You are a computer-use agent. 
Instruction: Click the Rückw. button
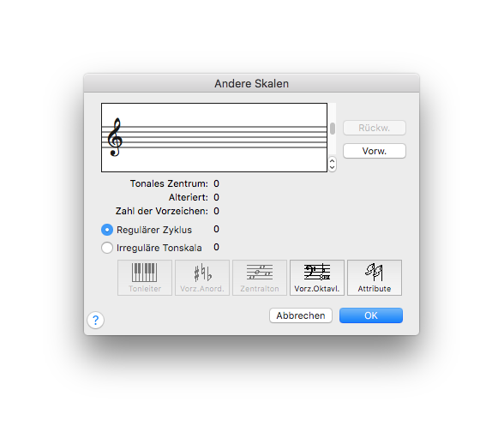click(375, 128)
